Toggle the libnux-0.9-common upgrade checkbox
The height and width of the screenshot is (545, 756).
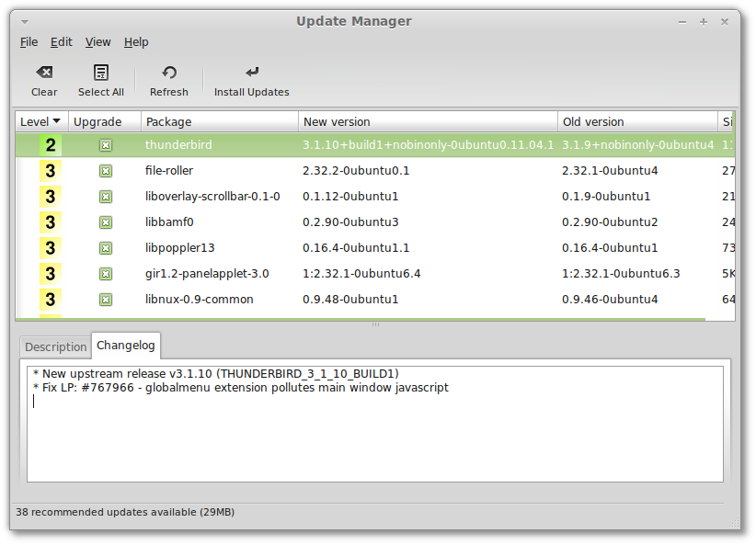pyautogui.click(x=106, y=300)
